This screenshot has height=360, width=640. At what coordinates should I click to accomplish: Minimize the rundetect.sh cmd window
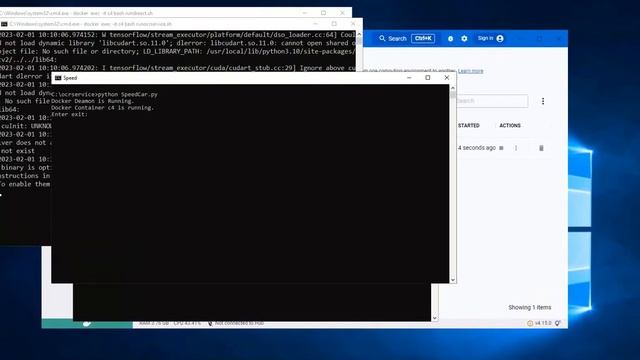[304, 13]
